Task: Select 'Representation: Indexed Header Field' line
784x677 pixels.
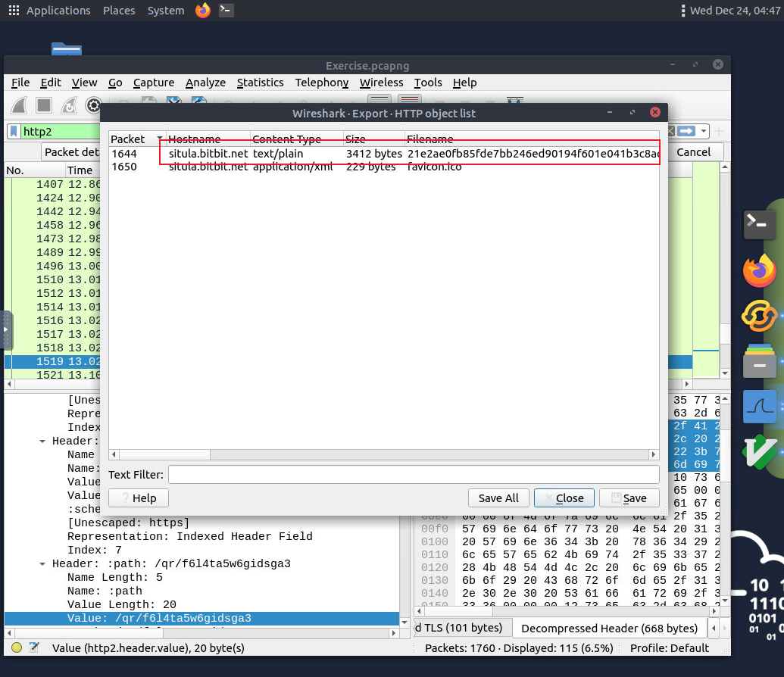Action: [x=190, y=536]
